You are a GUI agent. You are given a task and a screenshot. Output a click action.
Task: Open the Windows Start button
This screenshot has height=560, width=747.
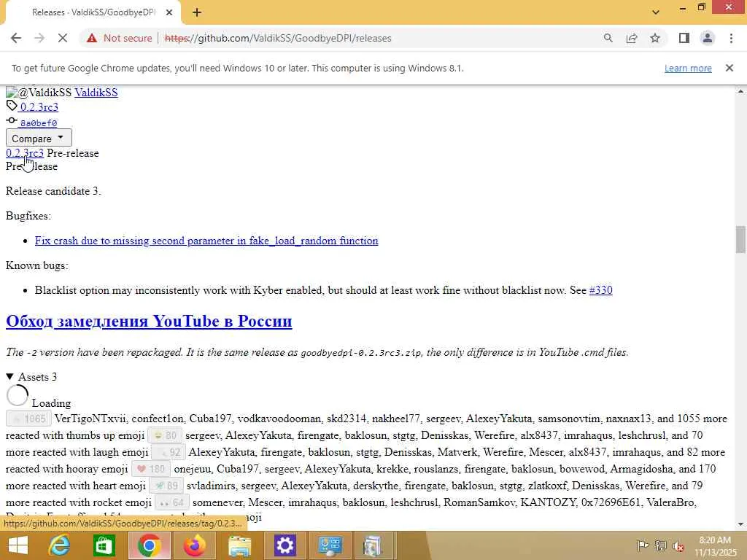point(18,545)
